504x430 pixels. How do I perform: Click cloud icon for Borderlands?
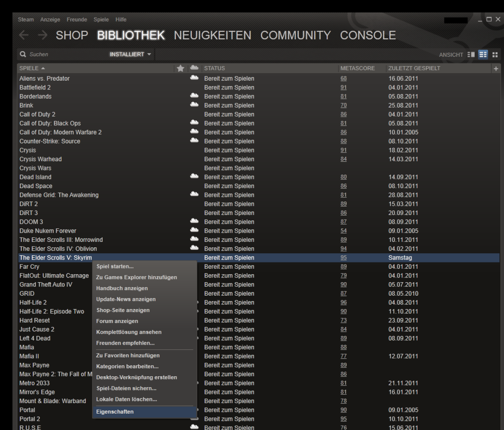coord(194,96)
